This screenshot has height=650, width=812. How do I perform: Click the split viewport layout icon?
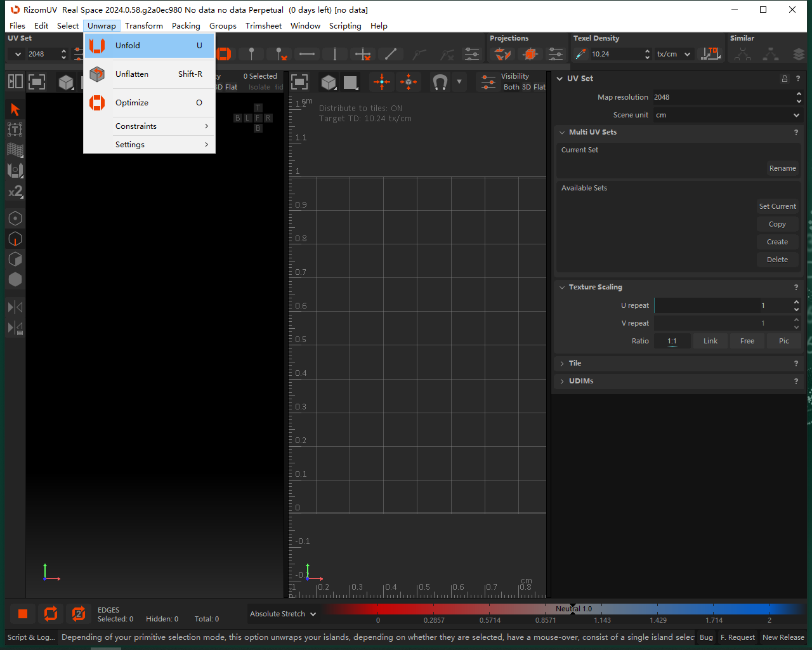pos(15,81)
